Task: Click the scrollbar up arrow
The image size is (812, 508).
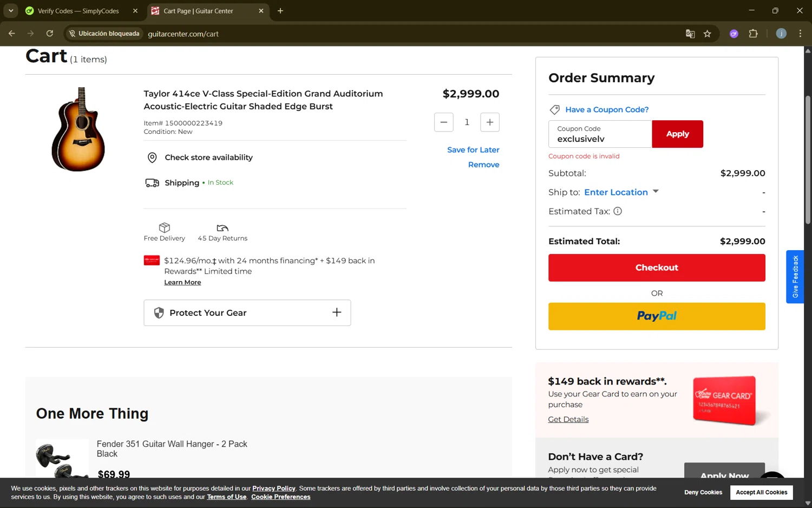Action: pyautogui.click(x=808, y=50)
